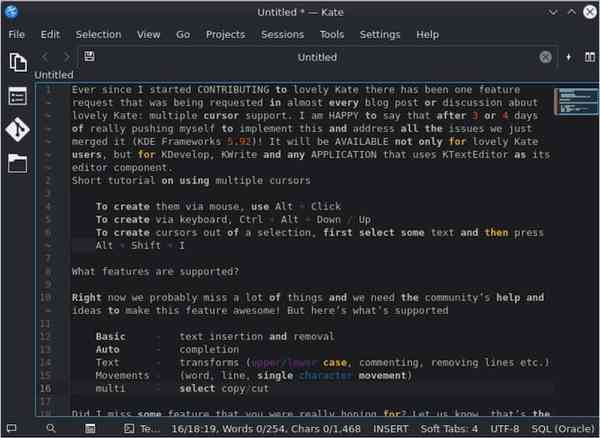
Task: Open the Projects menu
Action: [x=226, y=35]
